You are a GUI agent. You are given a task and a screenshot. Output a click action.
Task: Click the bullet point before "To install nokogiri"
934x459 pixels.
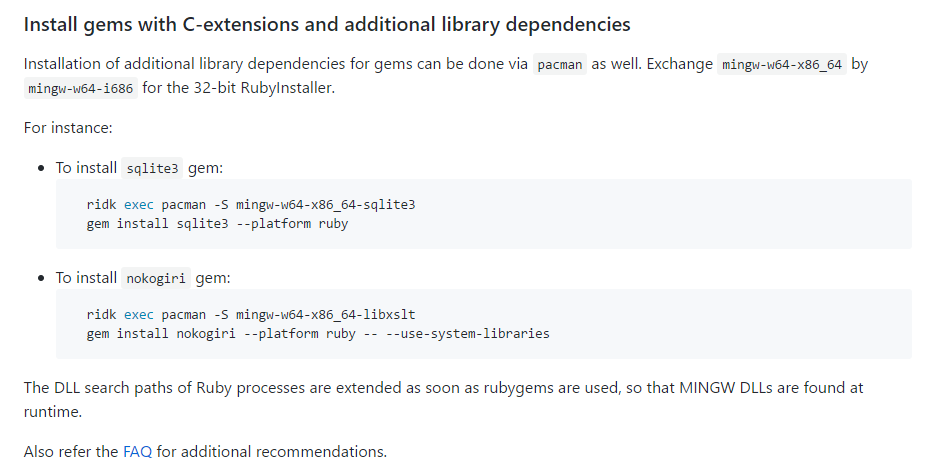coord(42,278)
